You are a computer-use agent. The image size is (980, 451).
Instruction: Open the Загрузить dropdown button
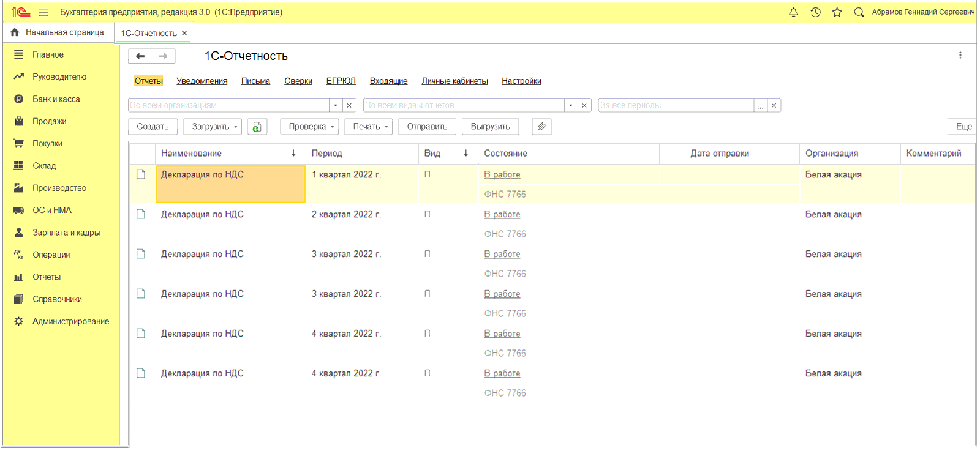[x=213, y=127]
